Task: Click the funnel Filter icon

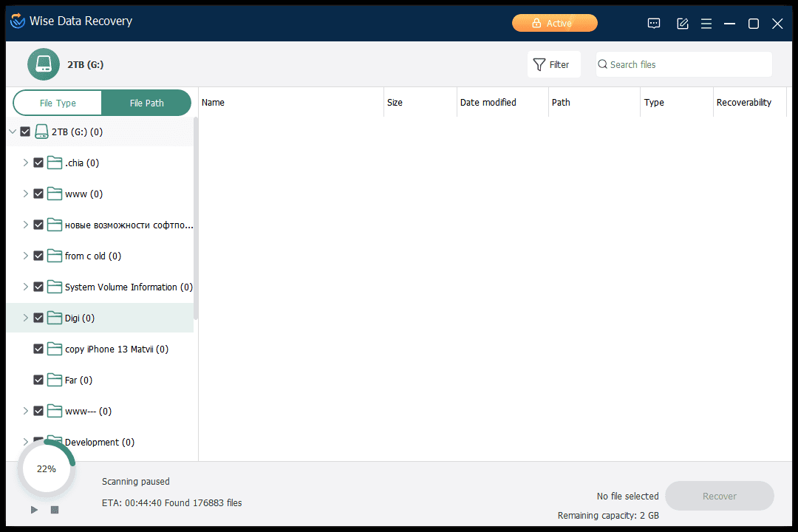Action: tap(539, 65)
